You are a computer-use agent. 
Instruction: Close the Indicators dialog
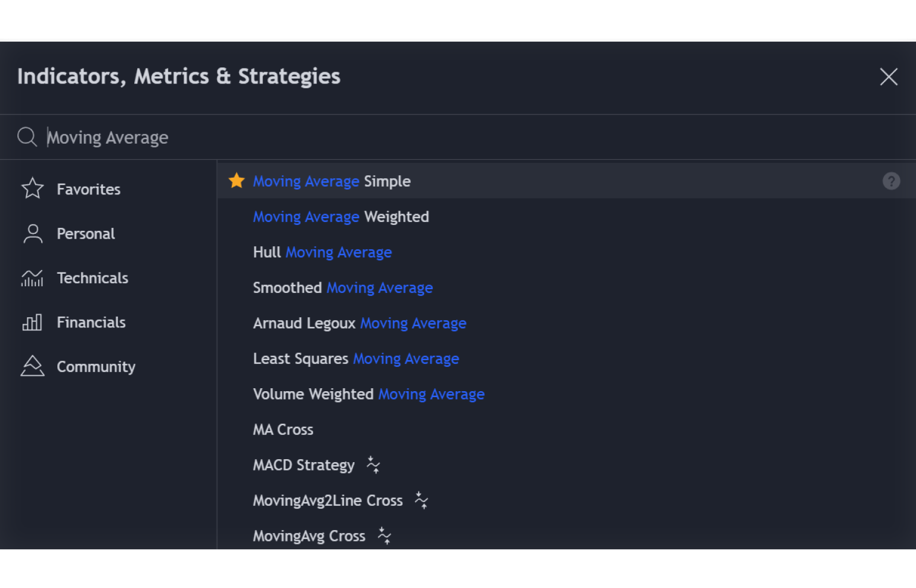tap(889, 76)
